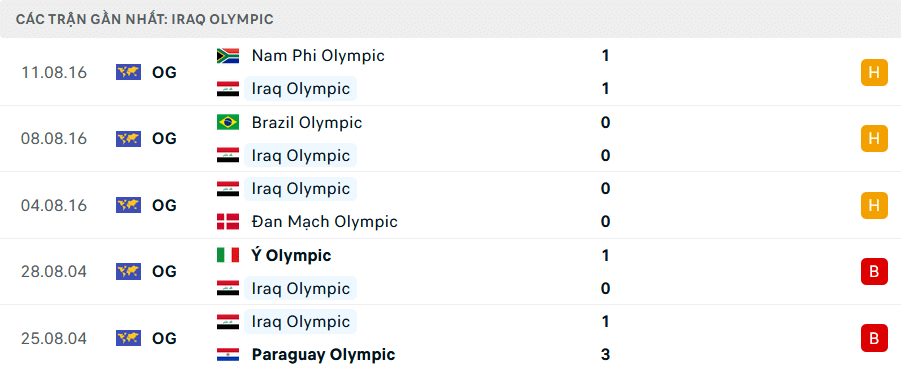Click the red B badge for 28.08.04
This screenshot has height=371, width=901.
[x=874, y=271]
